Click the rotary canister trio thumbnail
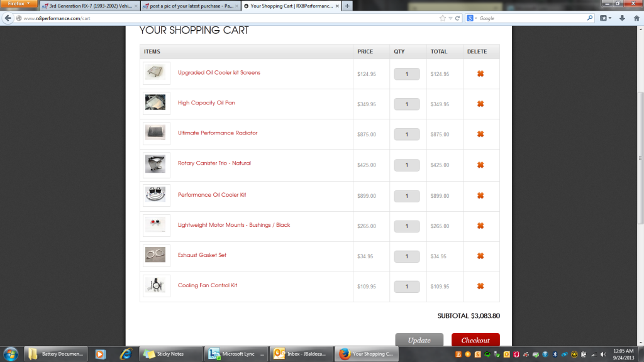This screenshot has height=362, width=644. (x=156, y=165)
